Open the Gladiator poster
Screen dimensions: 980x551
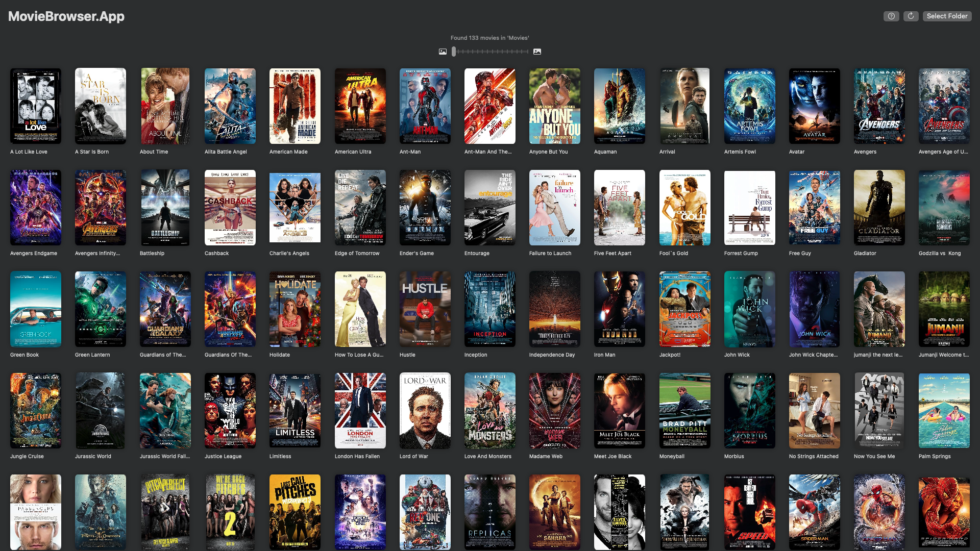(x=879, y=208)
